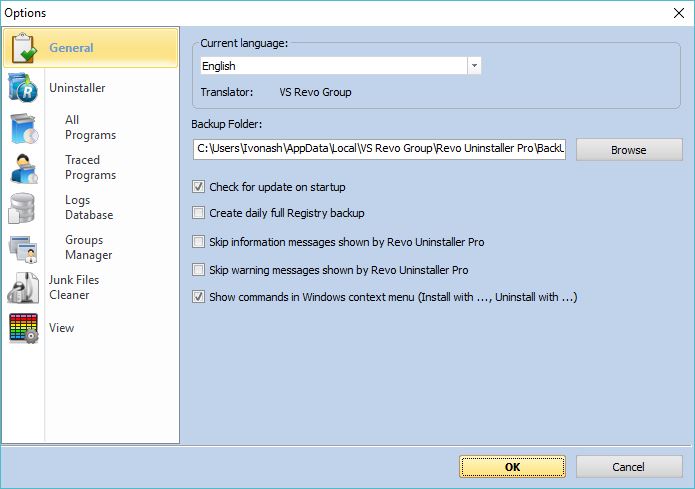
Task: Enable Create daily full Registry backup
Action: point(199,213)
